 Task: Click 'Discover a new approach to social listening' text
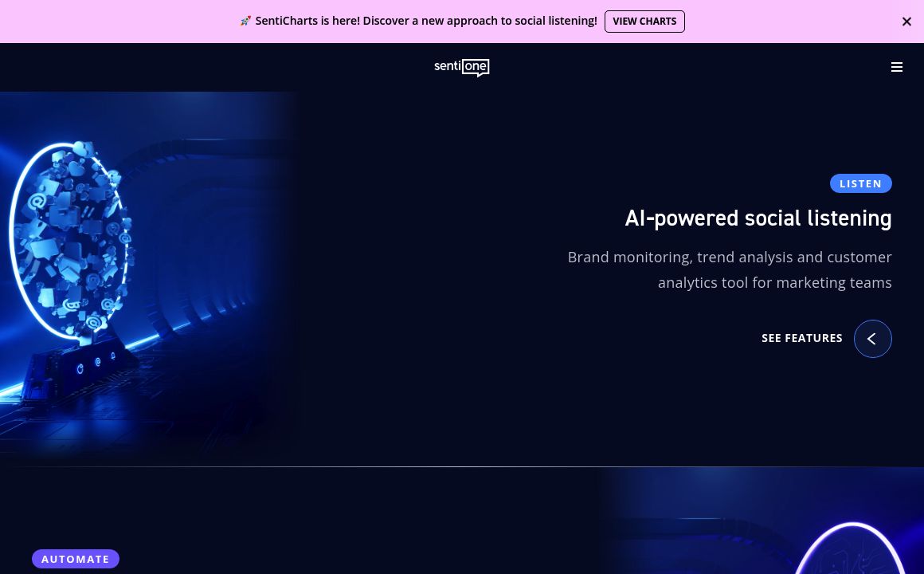pos(480,22)
